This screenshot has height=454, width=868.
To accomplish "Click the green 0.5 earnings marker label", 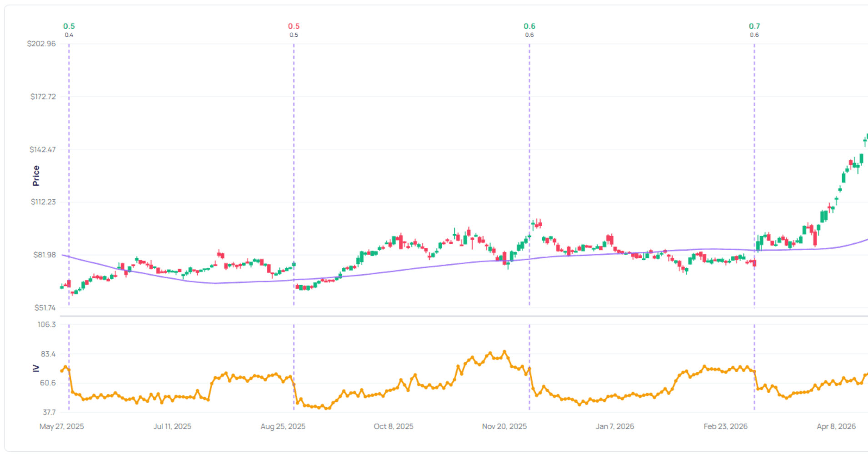I will [69, 26].
